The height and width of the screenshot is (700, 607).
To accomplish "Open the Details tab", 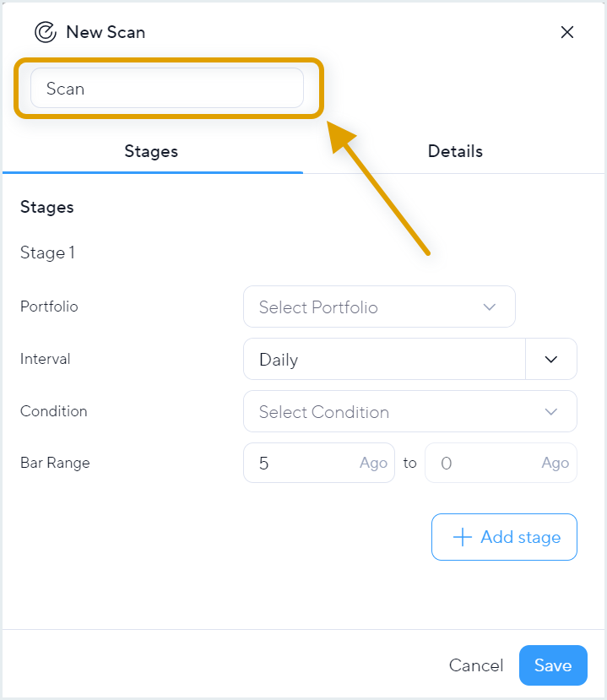I will point(455,151).
